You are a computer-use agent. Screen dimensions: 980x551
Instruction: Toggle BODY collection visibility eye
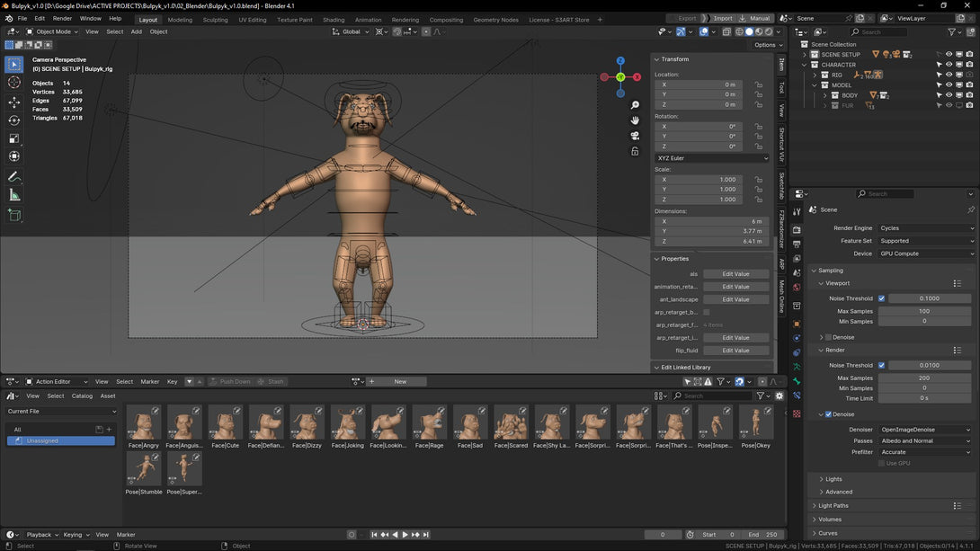pyautogui.click(x=949, y=95)
